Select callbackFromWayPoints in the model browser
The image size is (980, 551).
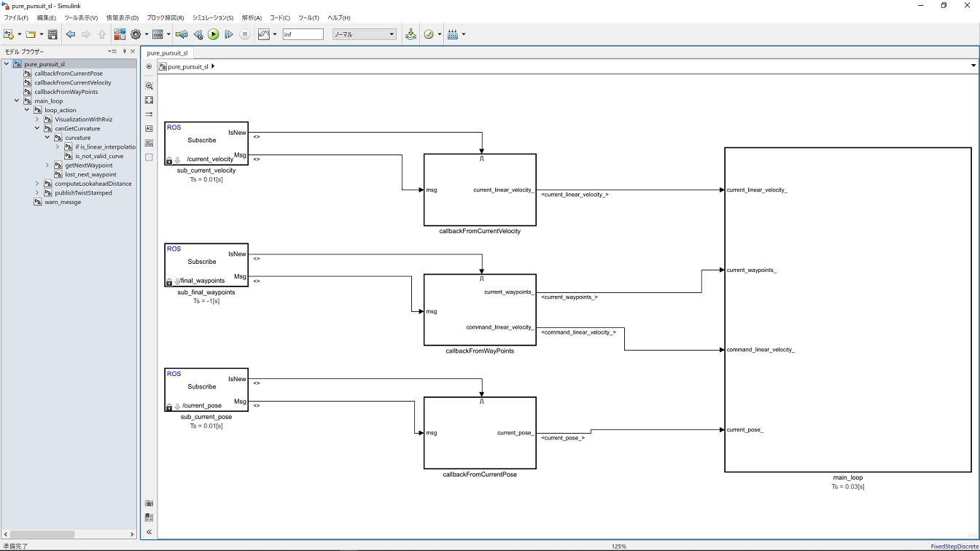point(66,92)
